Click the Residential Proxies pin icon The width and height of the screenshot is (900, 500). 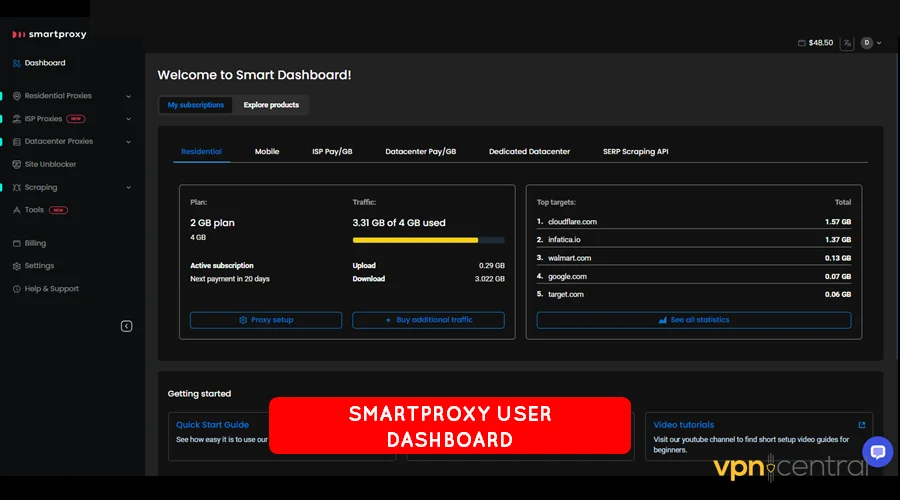click(x=17, y=96)
